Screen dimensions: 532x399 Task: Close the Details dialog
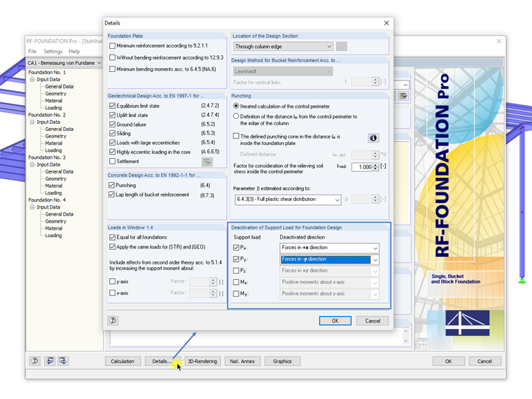[386, 23]
